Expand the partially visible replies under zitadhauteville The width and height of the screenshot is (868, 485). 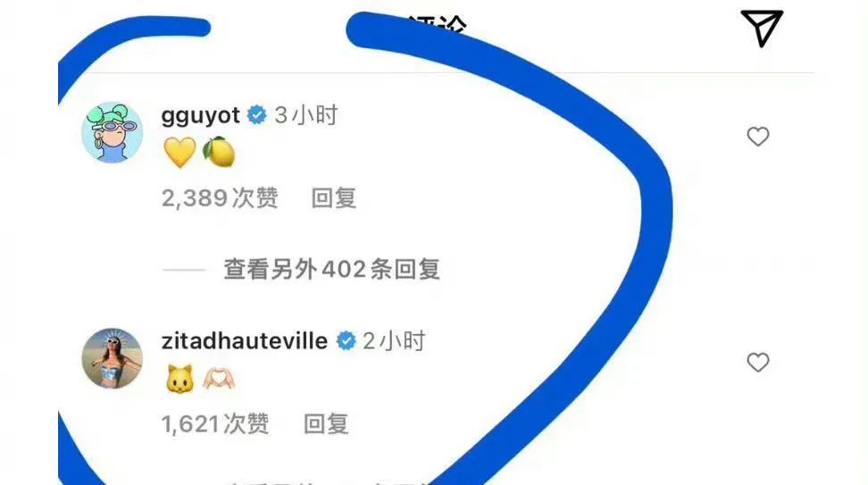pos(327,481)
